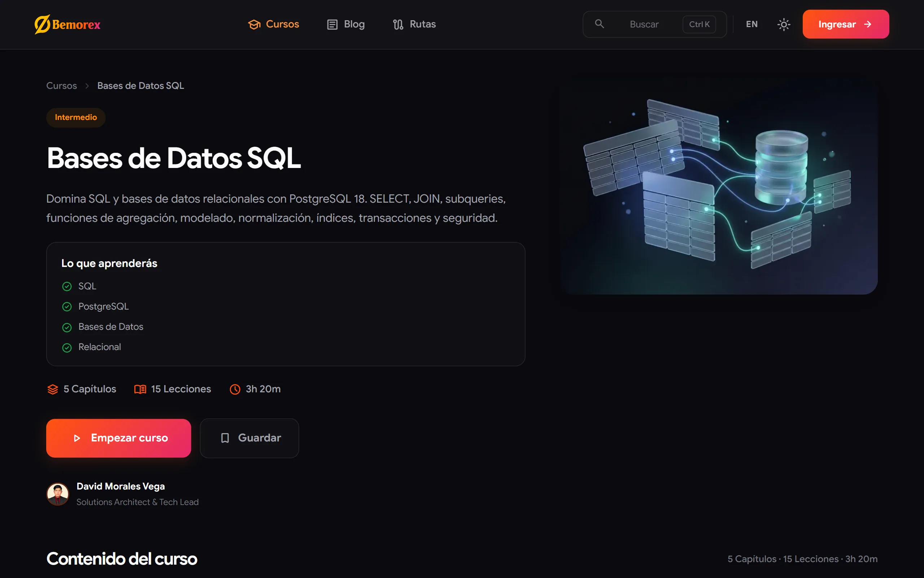Click the Contenido del curso heading
This screenshot has width=924, height=578.
pyautogui.click(x=122, y=559)
